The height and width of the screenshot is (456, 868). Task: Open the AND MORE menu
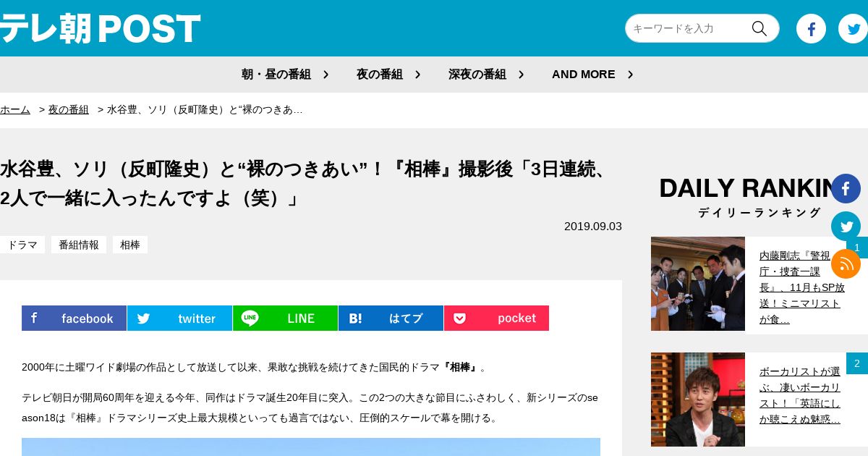pos(584,75)
